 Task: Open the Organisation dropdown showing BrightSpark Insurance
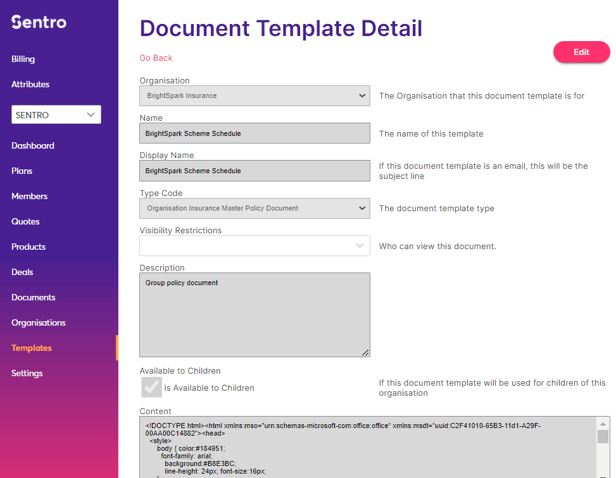point(255,95)
